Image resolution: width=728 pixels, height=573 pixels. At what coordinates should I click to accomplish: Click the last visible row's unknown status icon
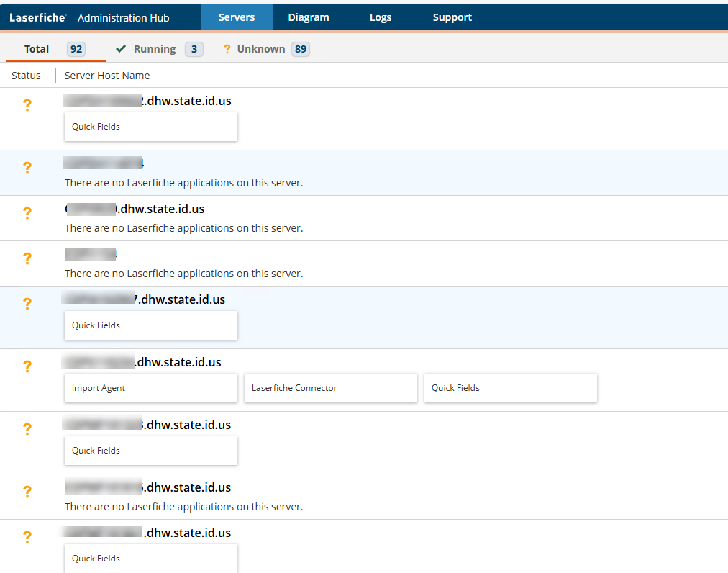(x=27, y=536)
